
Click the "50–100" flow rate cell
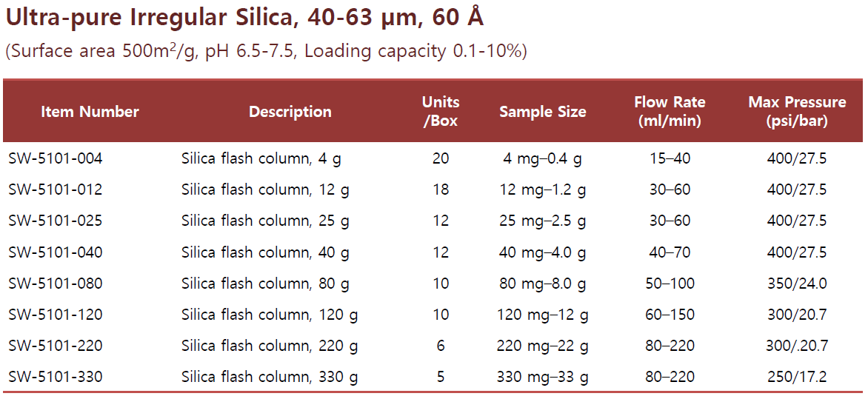(x=670, y=284)
